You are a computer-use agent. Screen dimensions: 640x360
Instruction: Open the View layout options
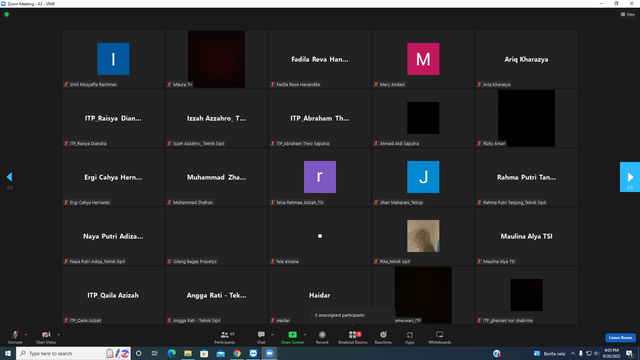tap(628, 14)
